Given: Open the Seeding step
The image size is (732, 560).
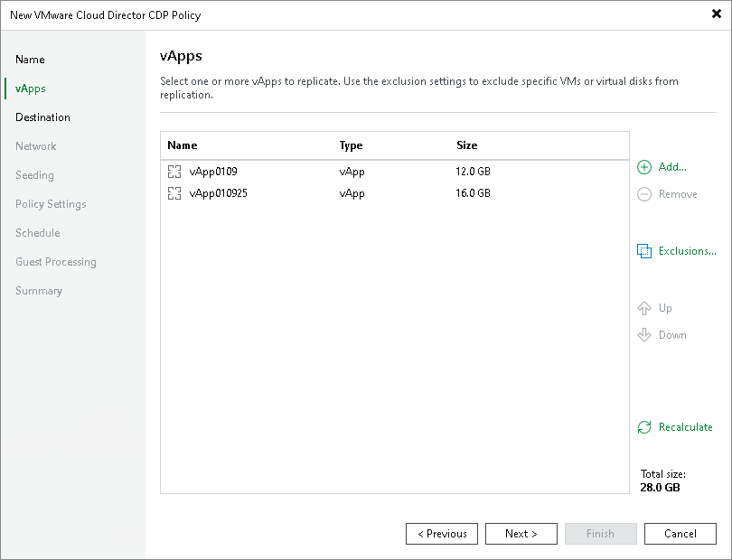Looking at the screenshot, I should click(x=34, y=175).
